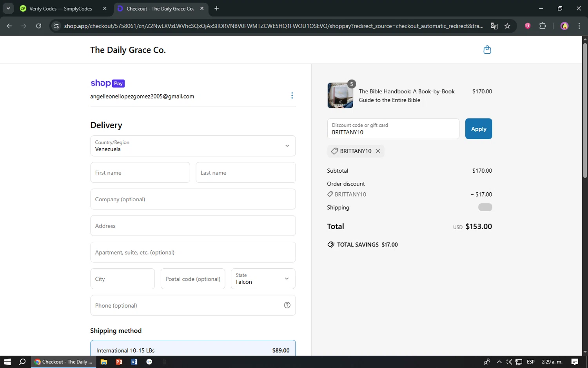The image size is (588, 368).
Task: Open the translate page icon
Action: (494, 26)
